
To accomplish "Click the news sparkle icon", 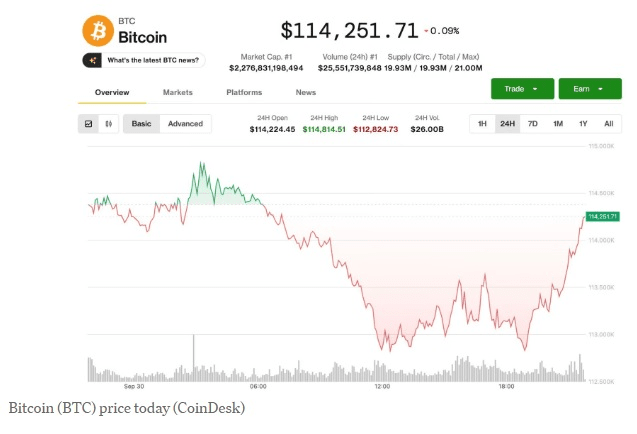I will pos(93,60).
